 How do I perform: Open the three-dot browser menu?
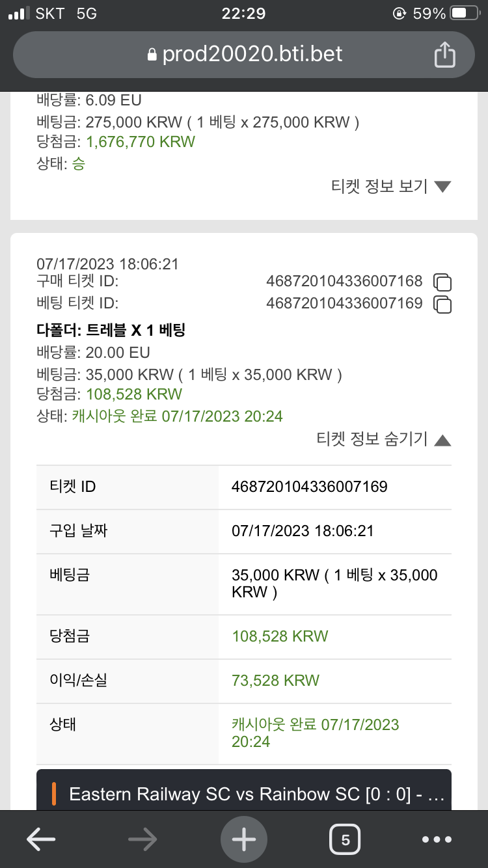437,839
